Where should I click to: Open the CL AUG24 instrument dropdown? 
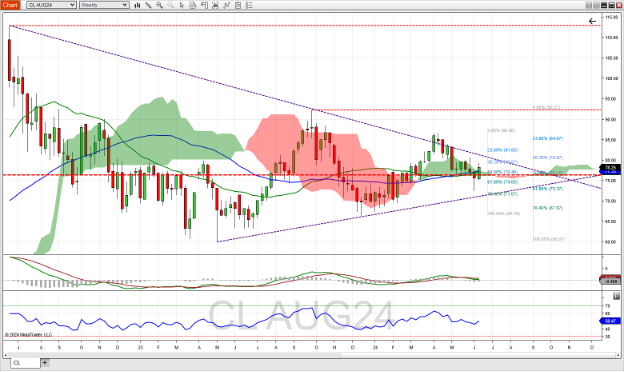(51, 5)
